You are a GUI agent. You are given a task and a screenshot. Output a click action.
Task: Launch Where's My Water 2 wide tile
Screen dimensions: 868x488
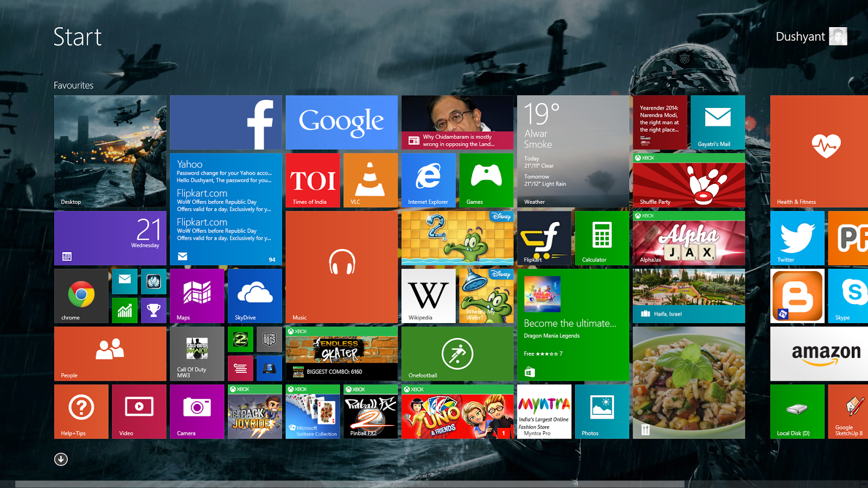click(457, 239)
